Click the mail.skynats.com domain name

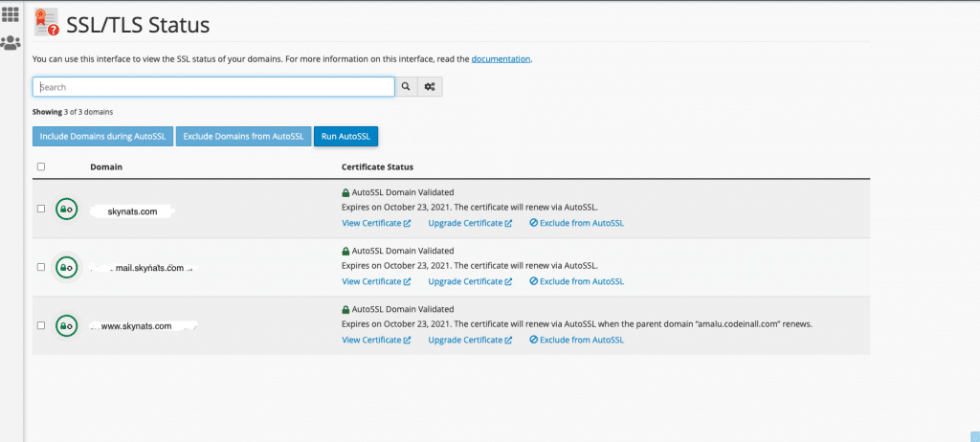pos(150,268)
